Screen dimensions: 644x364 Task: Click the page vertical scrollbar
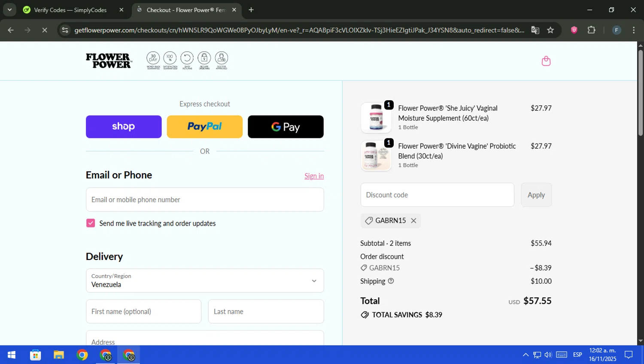[641, 93]
